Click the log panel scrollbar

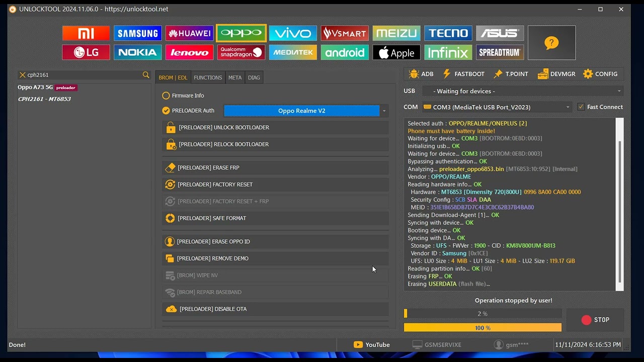[x=620, y=211]
